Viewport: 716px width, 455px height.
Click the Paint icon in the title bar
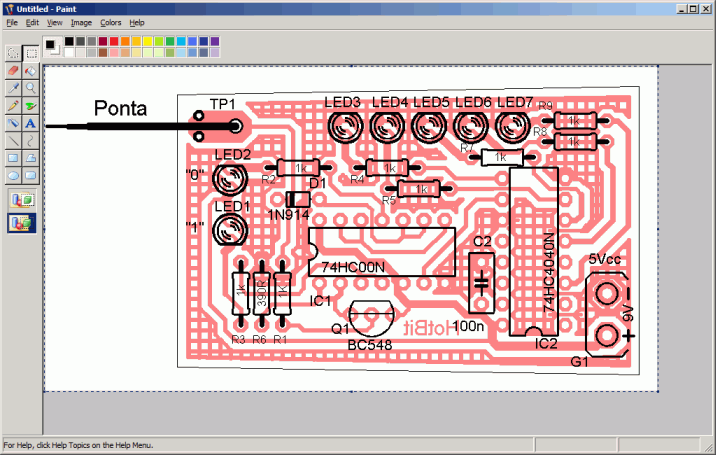(x=9, y=9)
